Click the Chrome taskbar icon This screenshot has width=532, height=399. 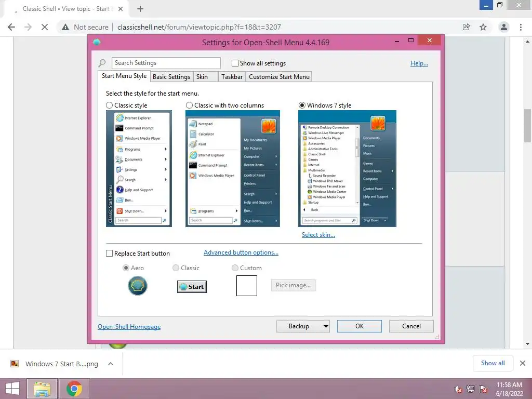point(74,389)
